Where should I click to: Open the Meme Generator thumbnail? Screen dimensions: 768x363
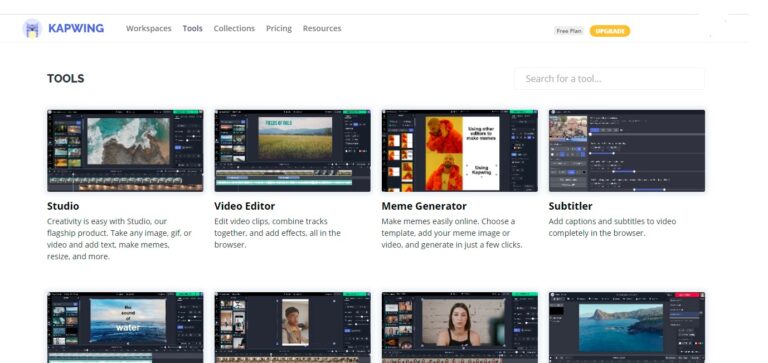pos(459,150)
